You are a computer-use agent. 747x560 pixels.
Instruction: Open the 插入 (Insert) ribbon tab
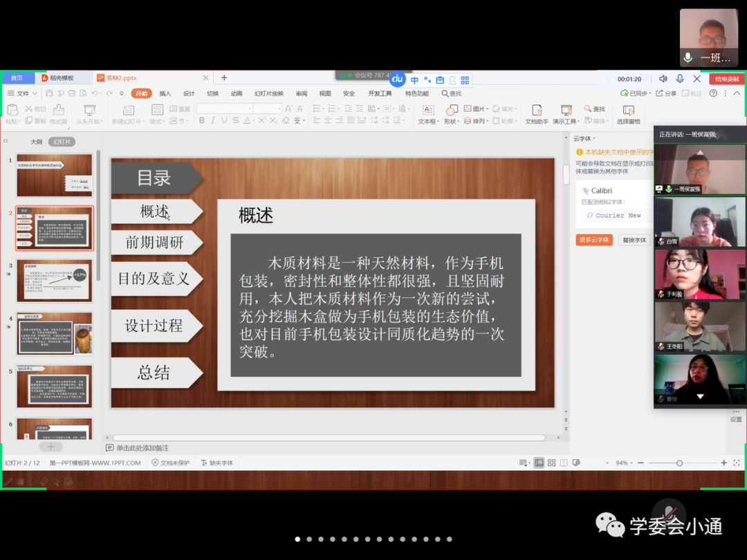point(165,93)
